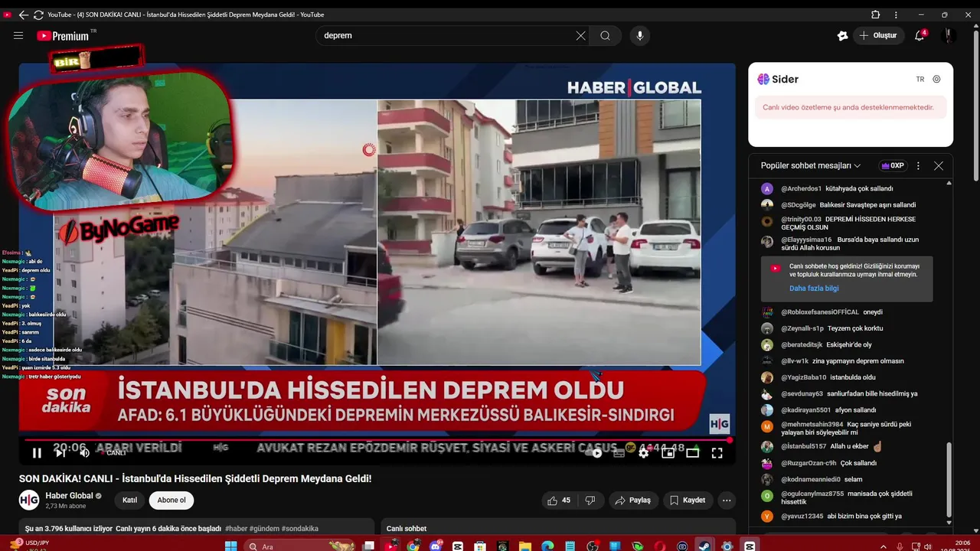Seek on the red progress bar
Screen dimensions: 980x551
(x=377, y=440)
